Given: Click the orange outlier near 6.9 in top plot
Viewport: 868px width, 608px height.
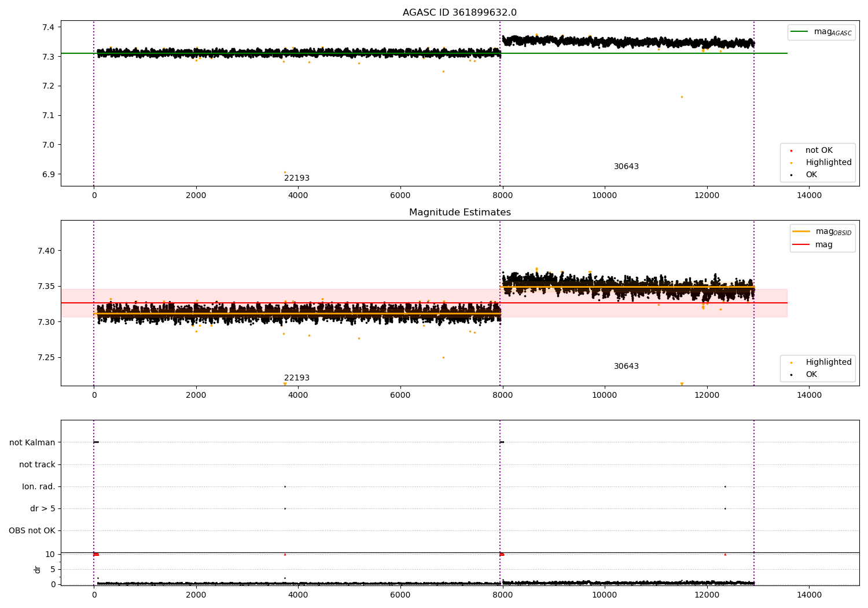Looking at the screenshot, I should [285, 172].
